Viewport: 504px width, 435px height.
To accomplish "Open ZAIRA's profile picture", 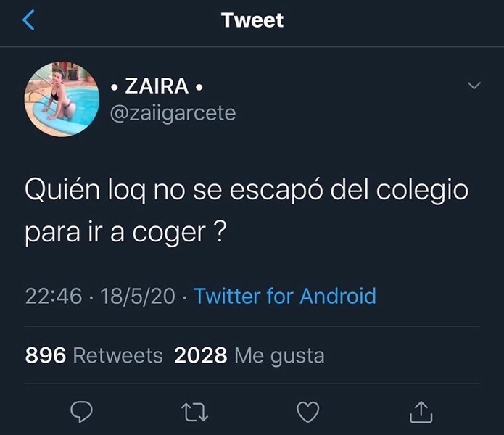I will [x=62, y=99].
